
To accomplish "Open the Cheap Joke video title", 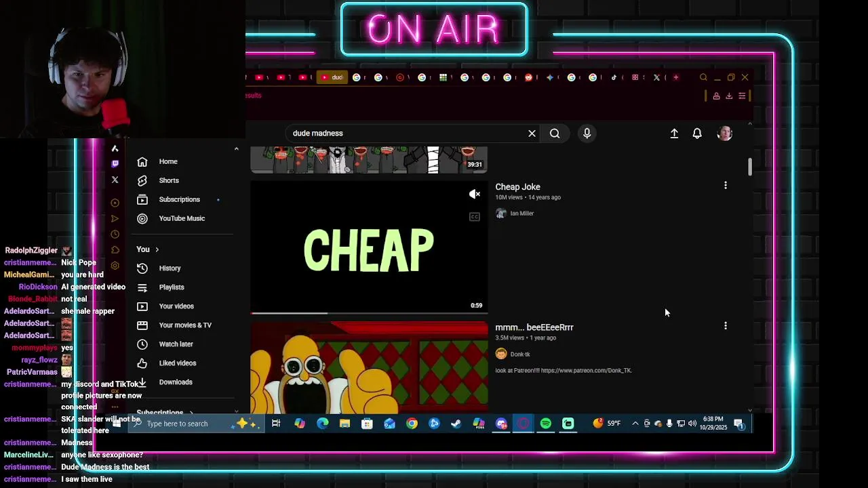I will [517, 187].
